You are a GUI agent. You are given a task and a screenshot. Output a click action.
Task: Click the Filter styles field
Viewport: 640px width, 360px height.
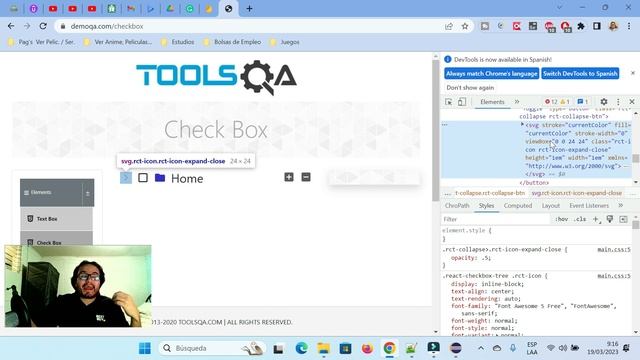(496, 219)
